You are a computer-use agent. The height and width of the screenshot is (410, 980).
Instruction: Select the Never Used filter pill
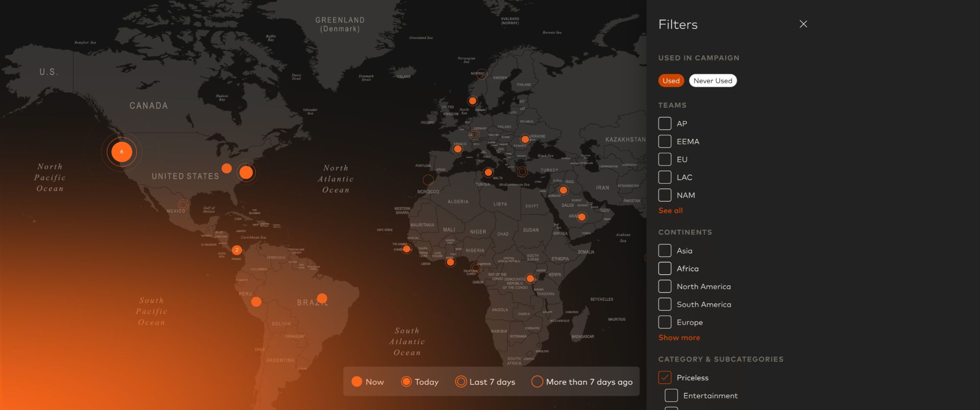pos(712,81)
